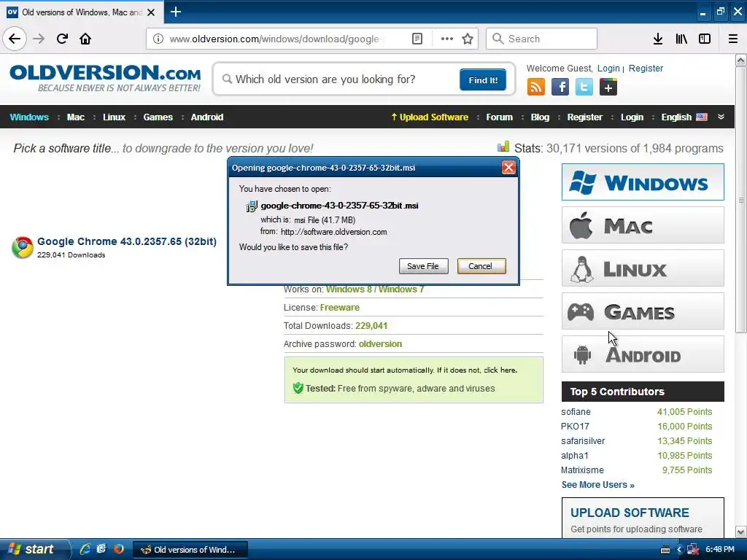Screen dimensions: 747x560
Task: Click the stats bar chart icon
Action: (x=503, y=147)
